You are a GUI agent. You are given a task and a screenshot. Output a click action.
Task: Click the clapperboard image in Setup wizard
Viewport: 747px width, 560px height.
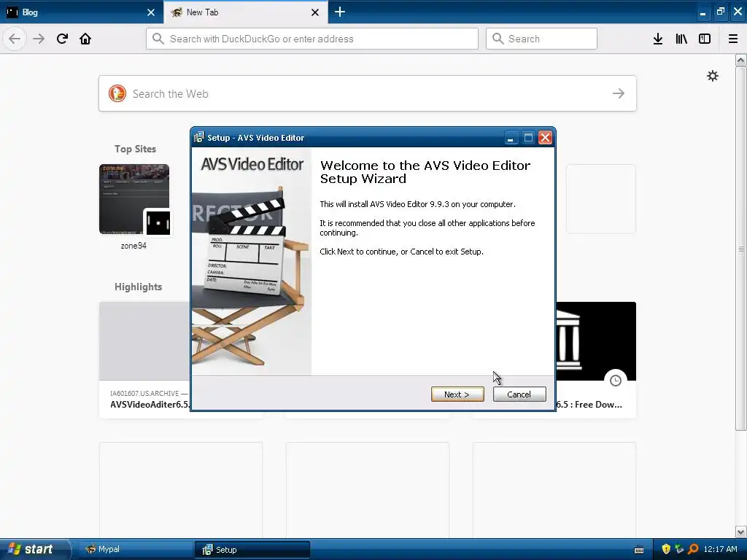click(251, 262)
